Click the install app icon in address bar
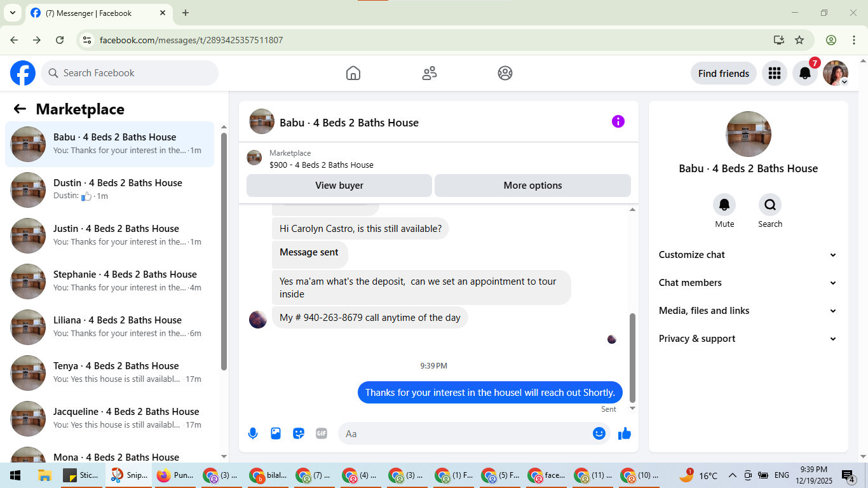The image size is (868, 488). [779, 40]
